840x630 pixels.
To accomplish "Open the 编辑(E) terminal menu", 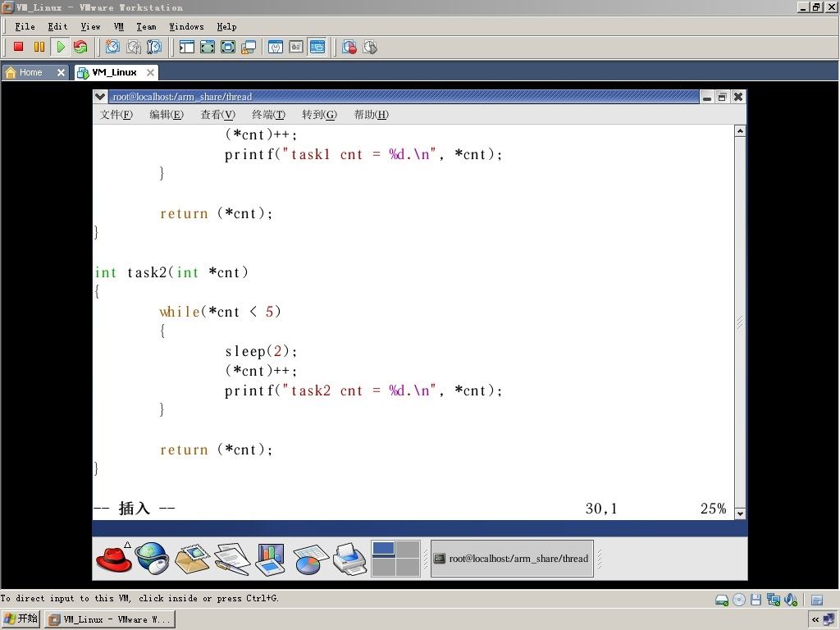I will (x=167, y=114).
